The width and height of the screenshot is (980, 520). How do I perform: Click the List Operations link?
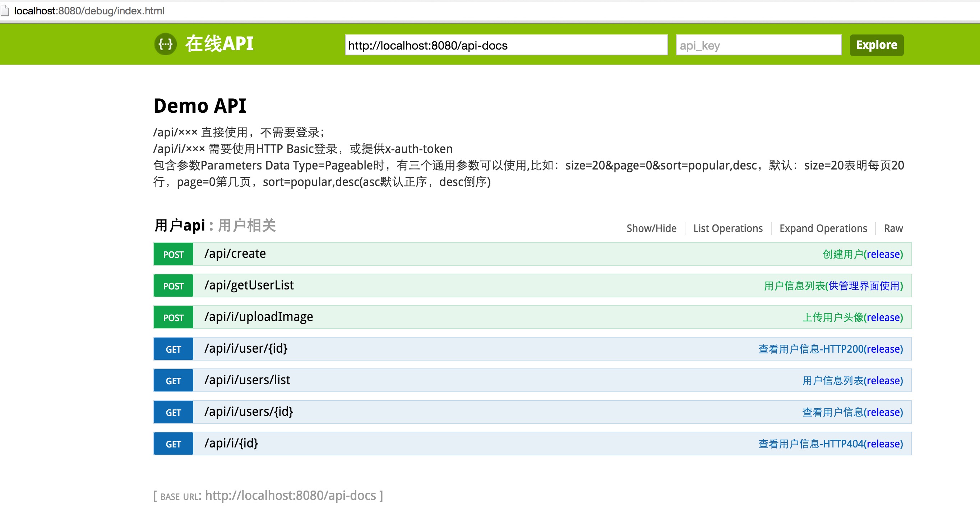pos(728,228)
